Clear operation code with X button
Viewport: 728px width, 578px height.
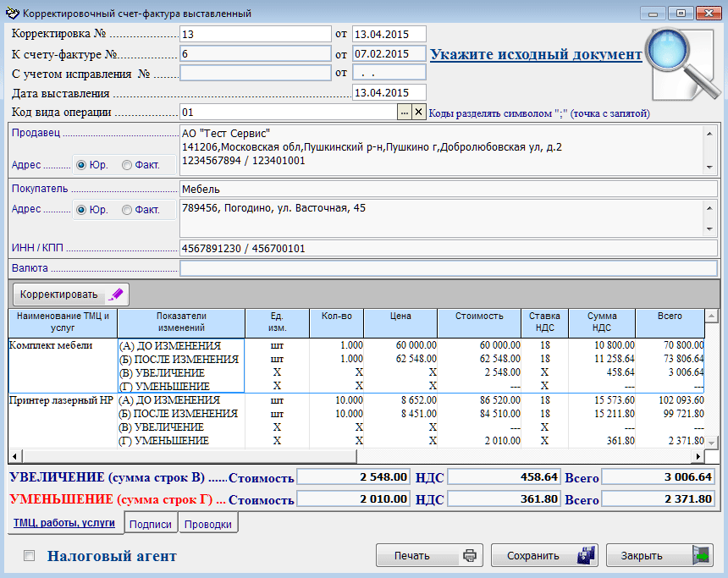418,112
